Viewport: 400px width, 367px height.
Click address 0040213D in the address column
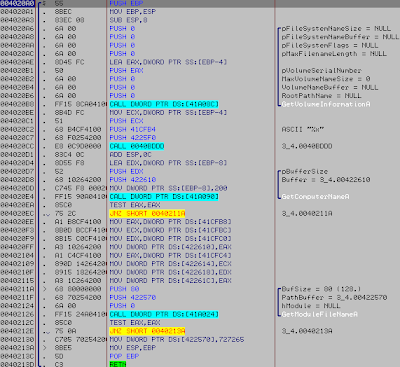pyautogui.click(x=17, y=364)
